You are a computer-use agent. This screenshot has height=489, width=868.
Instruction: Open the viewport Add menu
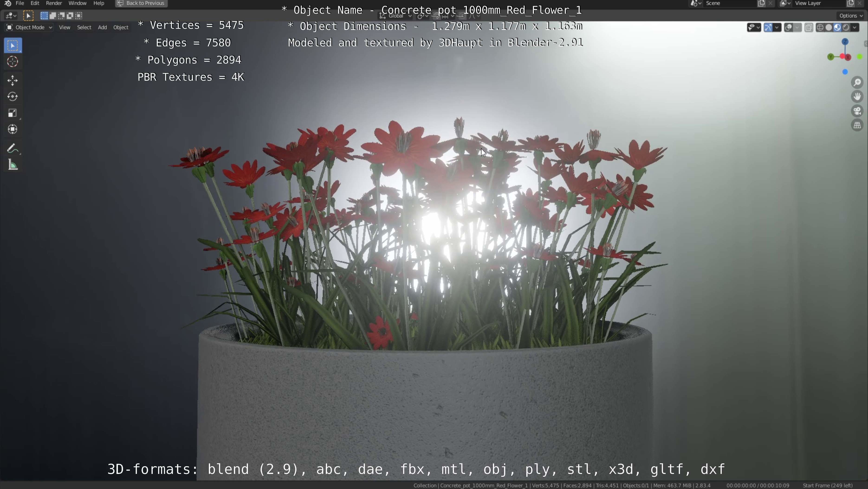(102, 28)
